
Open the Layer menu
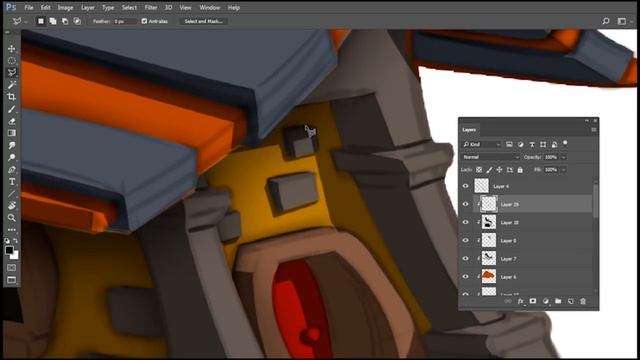coord(88,8)
